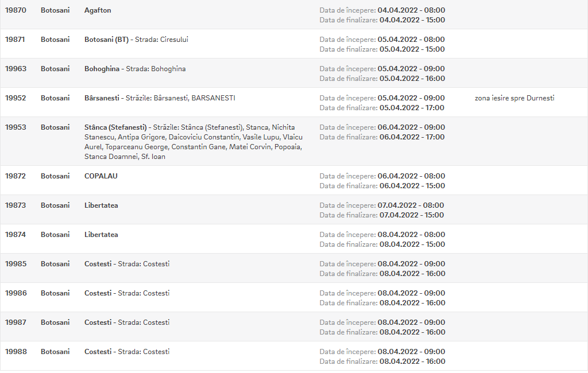Click the start date 06.04.2022 - 08:00
588x373 pixels.
tap(411, 176)
